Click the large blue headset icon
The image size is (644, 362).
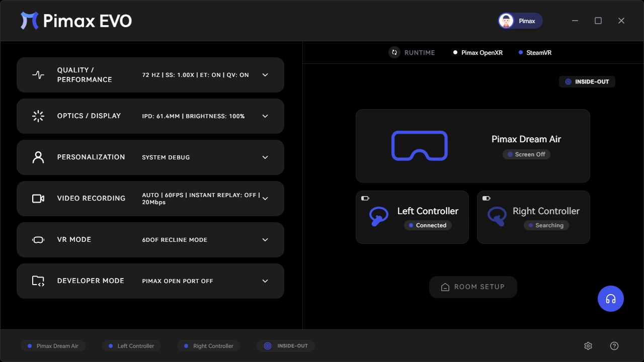click(x=420, y=146)
